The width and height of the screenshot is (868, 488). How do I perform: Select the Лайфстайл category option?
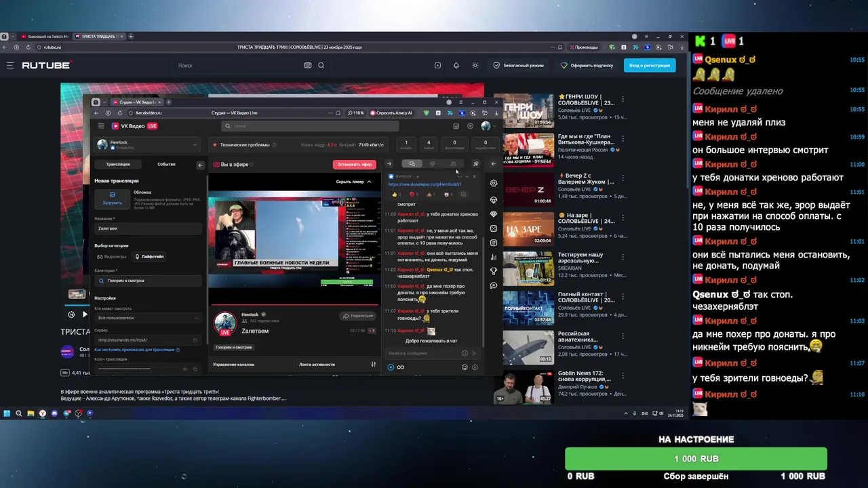(149, 257)
